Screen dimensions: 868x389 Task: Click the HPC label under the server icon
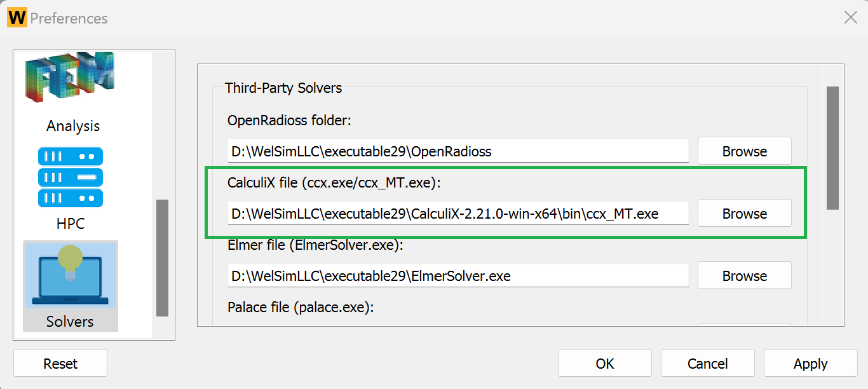pyautogui.click(x=70, y=223)
